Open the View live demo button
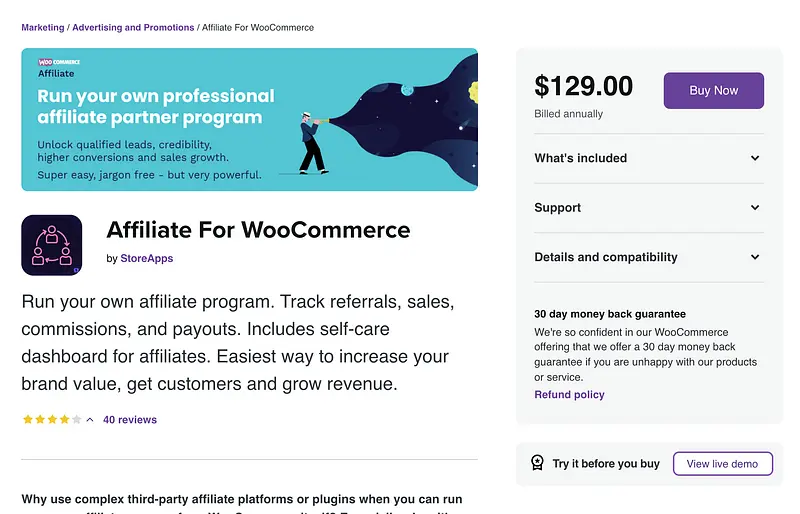800x514 pixels. (x=722, y=464)
